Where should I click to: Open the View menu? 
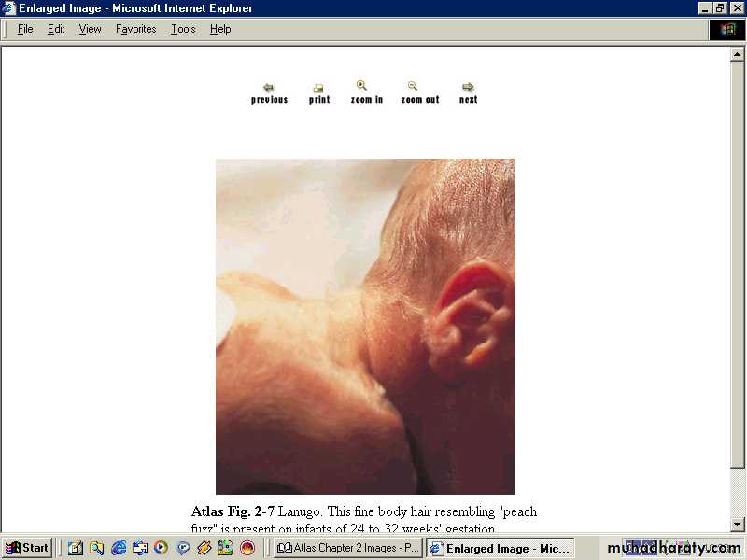[x=90, y=29]
